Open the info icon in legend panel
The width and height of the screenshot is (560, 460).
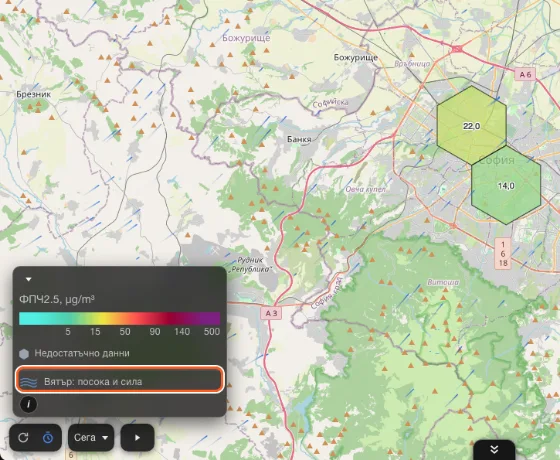(x=28, y=404)
